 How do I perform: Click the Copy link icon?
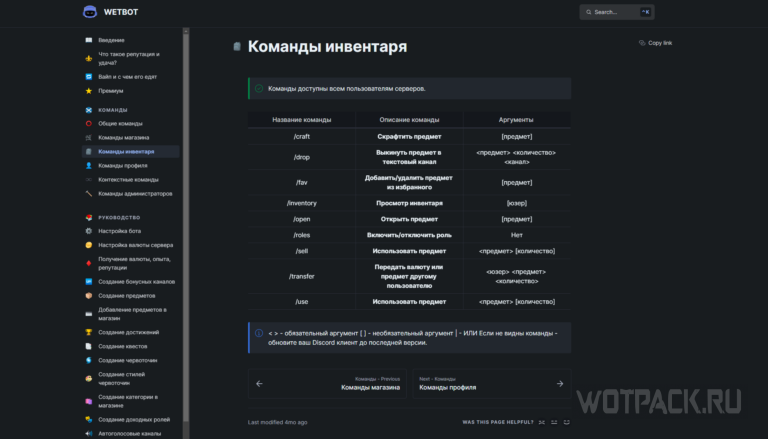click(642, 43)
